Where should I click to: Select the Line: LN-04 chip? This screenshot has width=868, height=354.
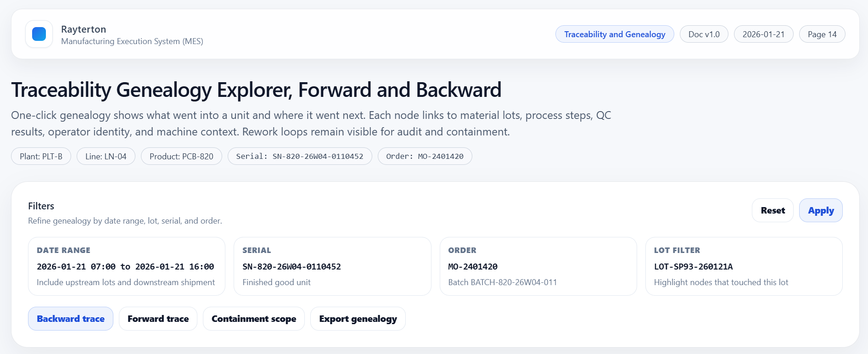(106, 156)
